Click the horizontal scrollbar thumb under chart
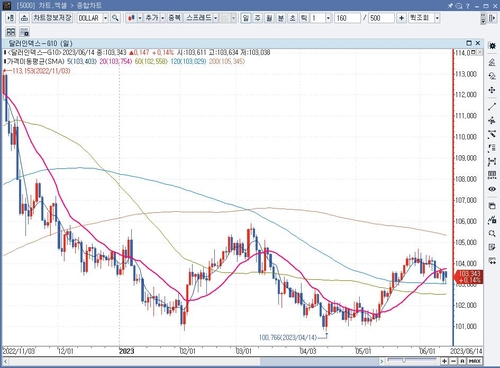Image resolution: width=500 pixels, height=368 pixels. tap(319, 361)
